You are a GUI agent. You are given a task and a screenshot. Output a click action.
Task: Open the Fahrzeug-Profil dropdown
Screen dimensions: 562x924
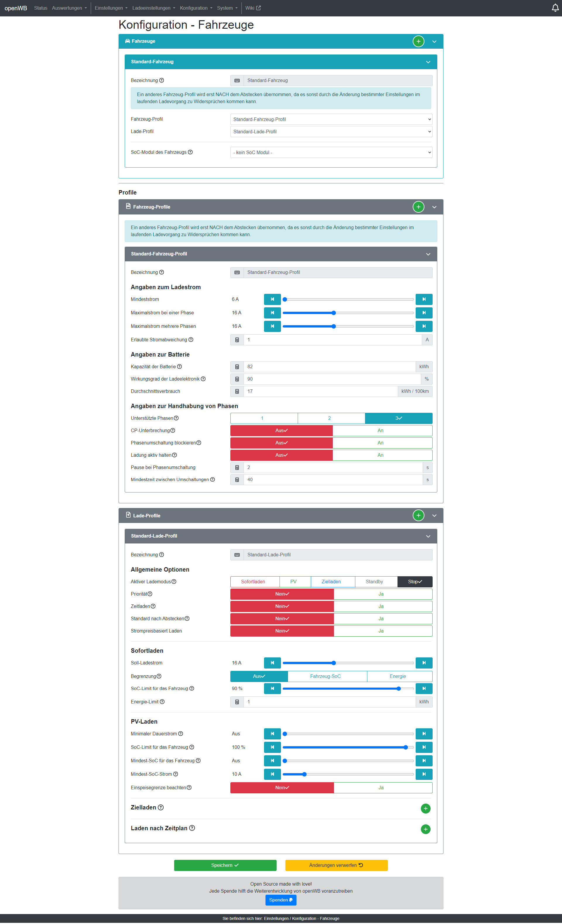coord(331,119)
